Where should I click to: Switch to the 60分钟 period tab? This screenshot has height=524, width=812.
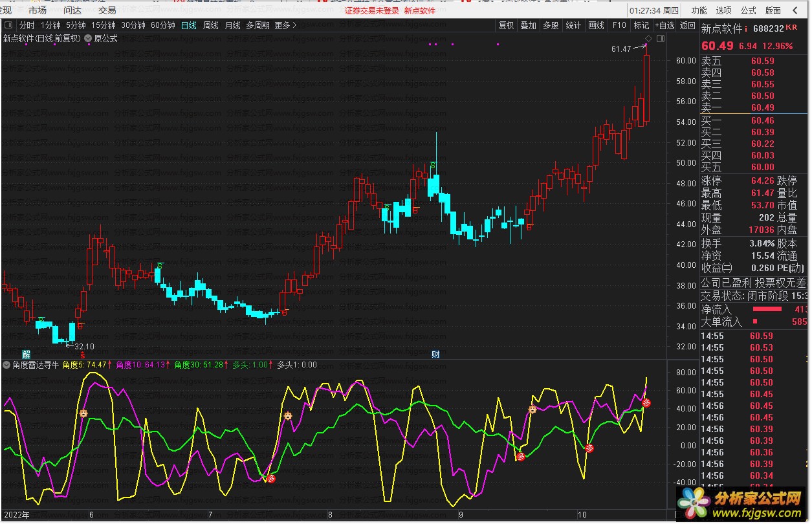point(163,25)
